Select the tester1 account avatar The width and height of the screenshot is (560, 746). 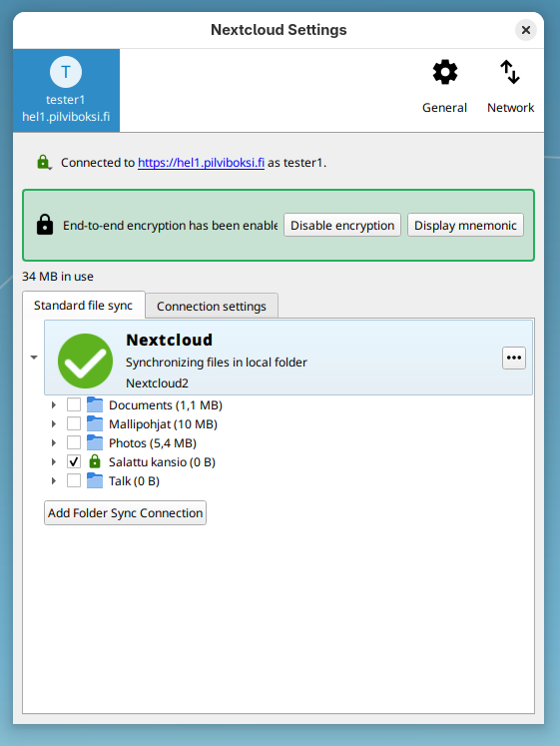[66, 72]
